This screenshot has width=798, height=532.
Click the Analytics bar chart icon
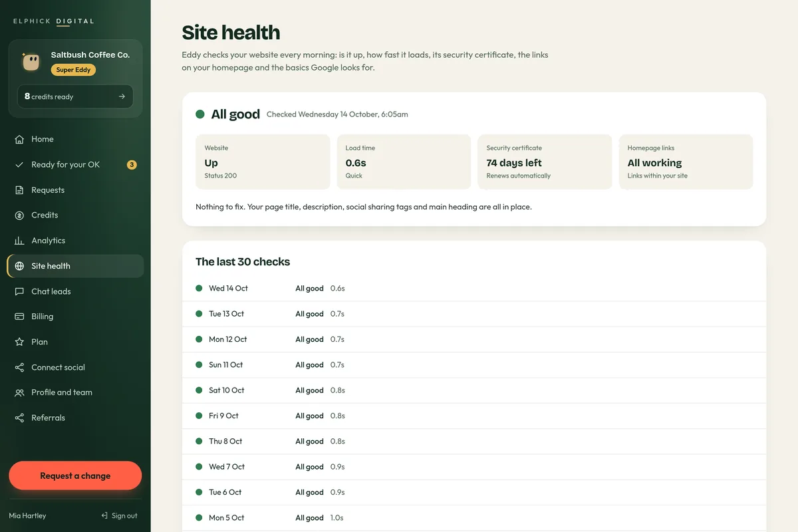click(19, 241)
